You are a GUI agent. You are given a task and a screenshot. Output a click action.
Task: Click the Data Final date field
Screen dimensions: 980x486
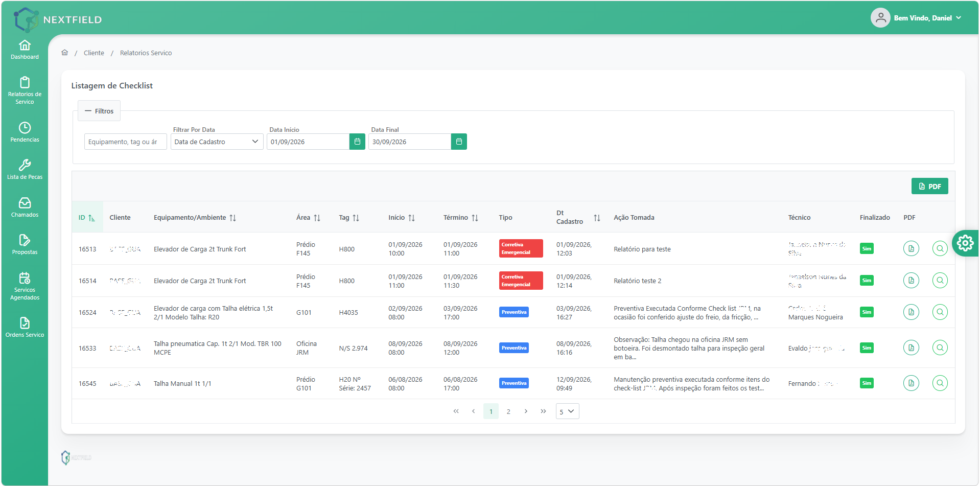410,142
